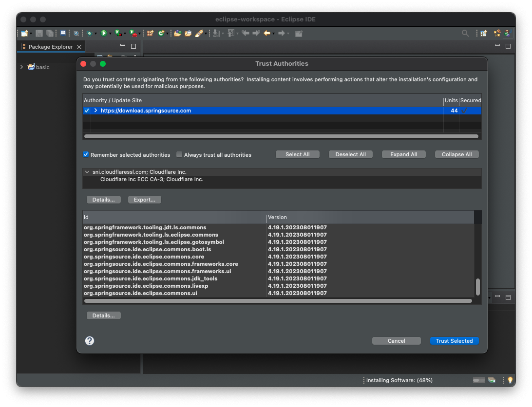Open the Debug dropdown arrow

coord(95,34)
